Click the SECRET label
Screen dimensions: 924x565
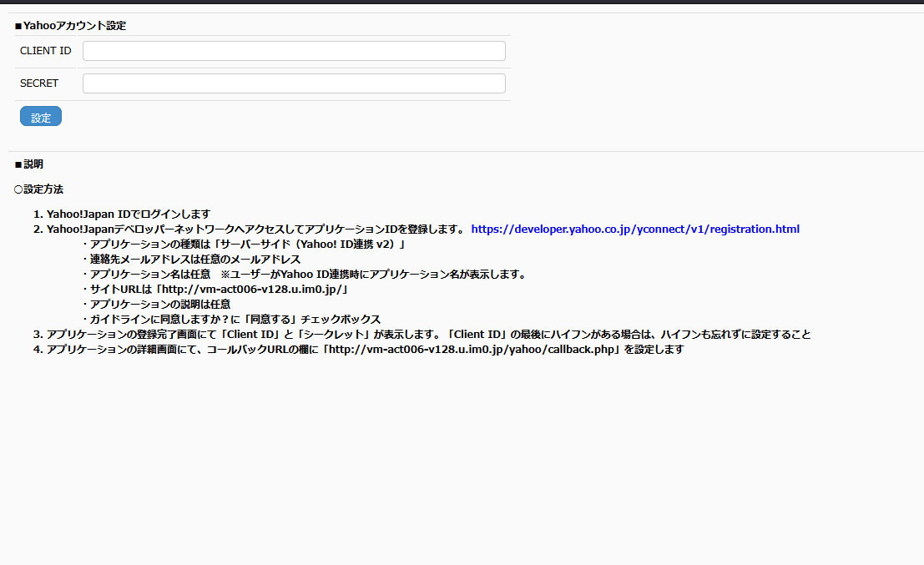point(39,83)
